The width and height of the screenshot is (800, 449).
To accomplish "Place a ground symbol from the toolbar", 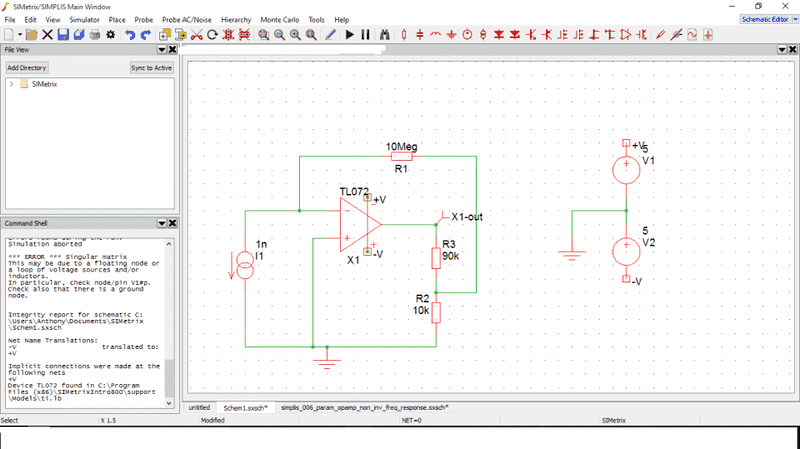I will coord(452,35).
